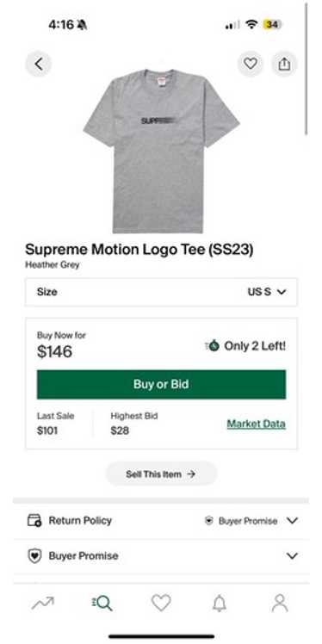Tap the Return Policy calendar icon

pyautogui.click(x=34, y=521)
